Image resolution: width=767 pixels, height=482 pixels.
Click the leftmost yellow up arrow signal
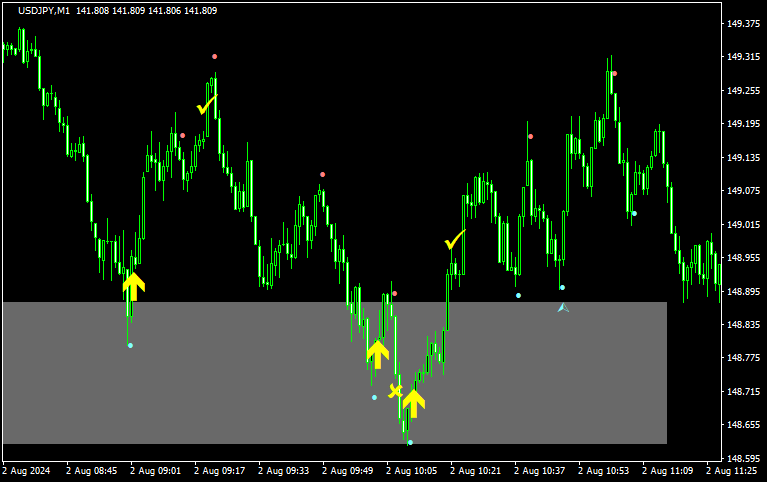pyautogui.click(x=133, y=286)
